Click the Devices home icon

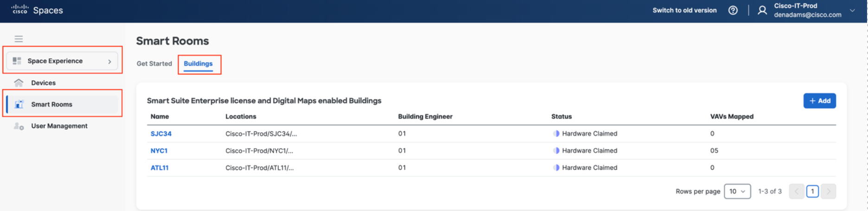(x=19, y=83)
